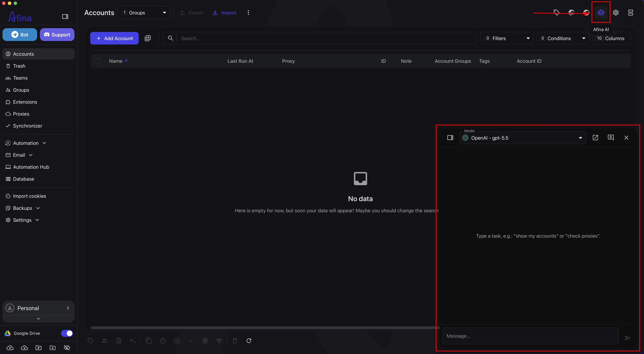This screenshot has width=644, height=354.
Task: Click the Import button
Action: [x=224, y=13]
